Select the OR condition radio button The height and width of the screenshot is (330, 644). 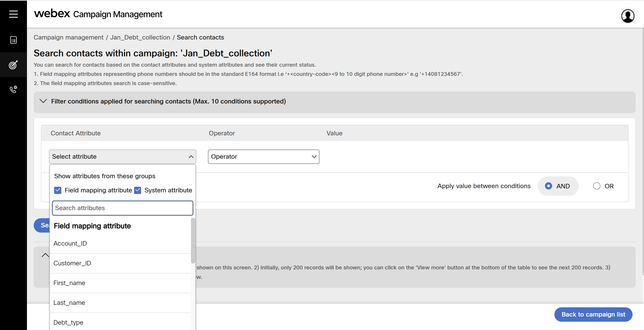pos(597,186)
